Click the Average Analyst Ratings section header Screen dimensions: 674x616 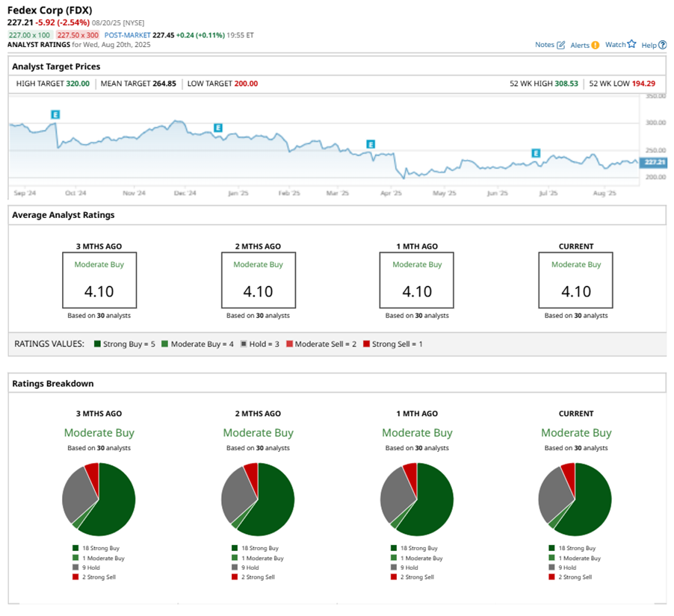(64, 215)
